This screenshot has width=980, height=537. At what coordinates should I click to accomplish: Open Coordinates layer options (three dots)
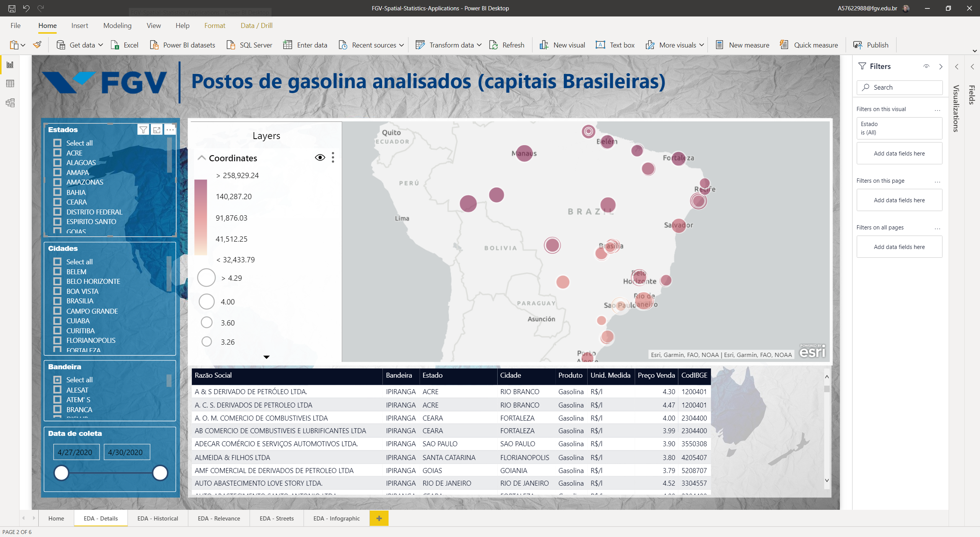[333, 157]
